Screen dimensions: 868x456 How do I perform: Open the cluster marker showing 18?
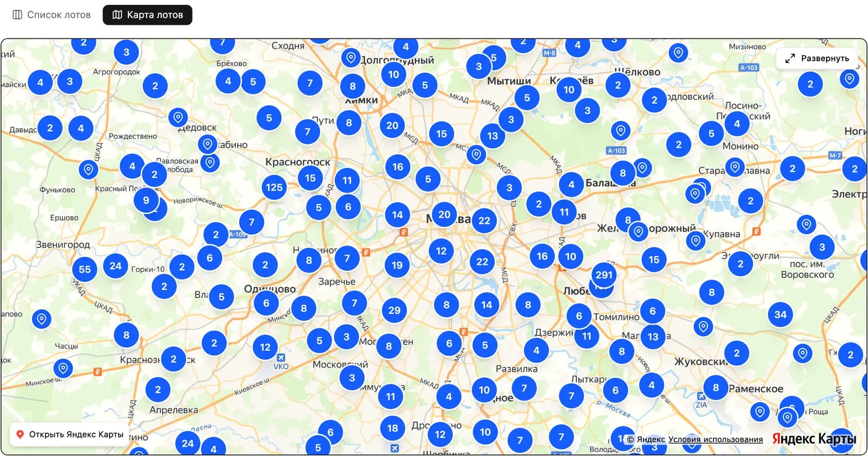(393, 428)
